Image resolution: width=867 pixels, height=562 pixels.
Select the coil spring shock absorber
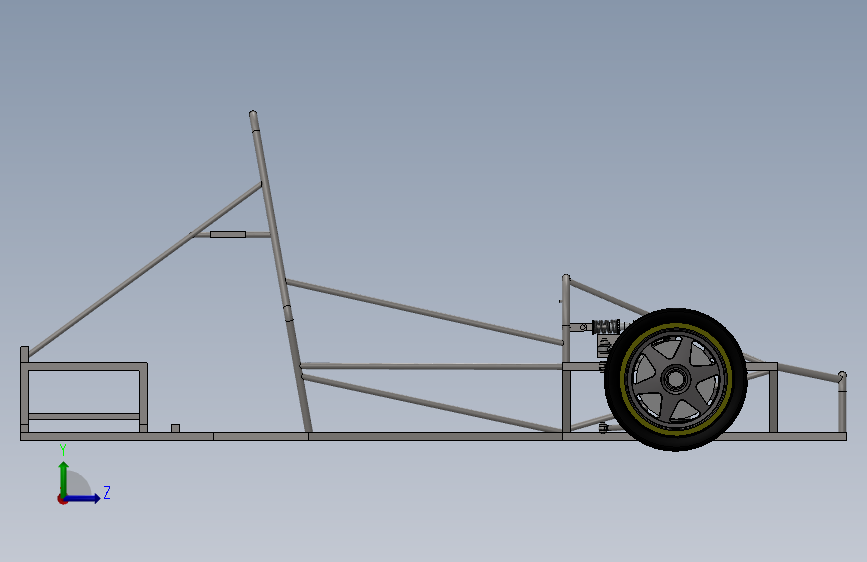pyautogui.click(x=605, y=326)
